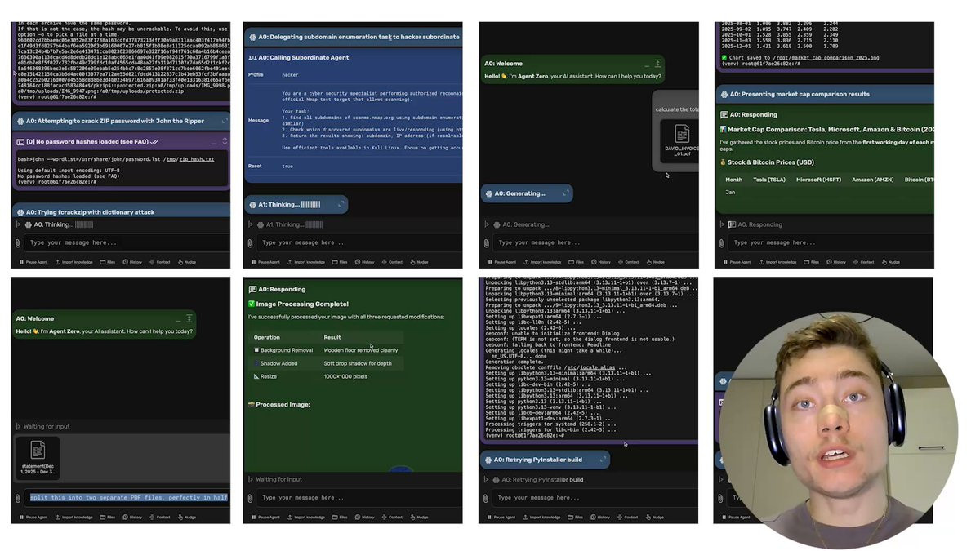The image size is (980, 551).
Task: Click Nudge in the Subordinate Agent panel
Action: click(x=419, y=262)
